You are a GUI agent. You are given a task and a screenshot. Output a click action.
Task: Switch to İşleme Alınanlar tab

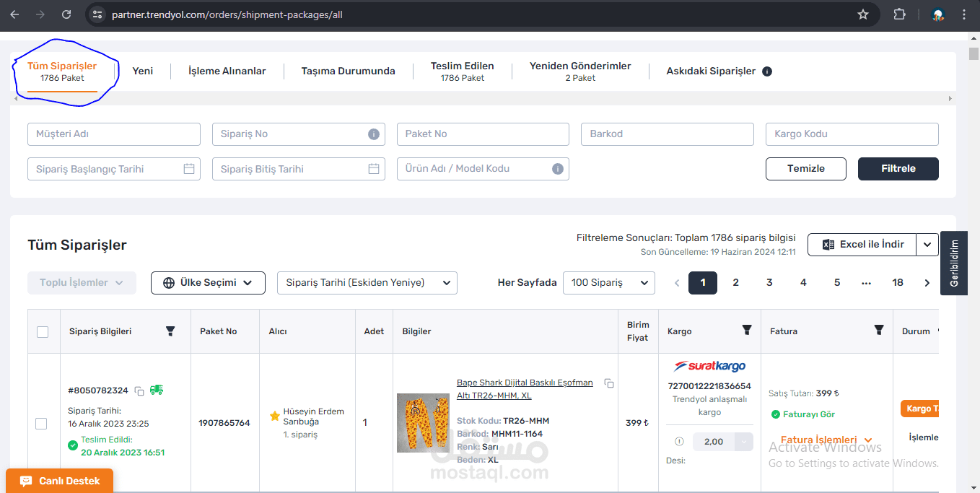227,71
